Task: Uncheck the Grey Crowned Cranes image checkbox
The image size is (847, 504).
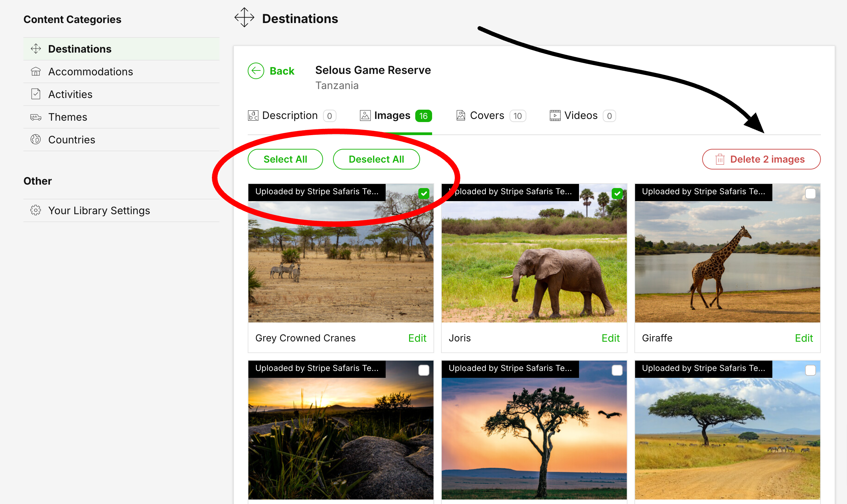Action: [x=424, y=194]
